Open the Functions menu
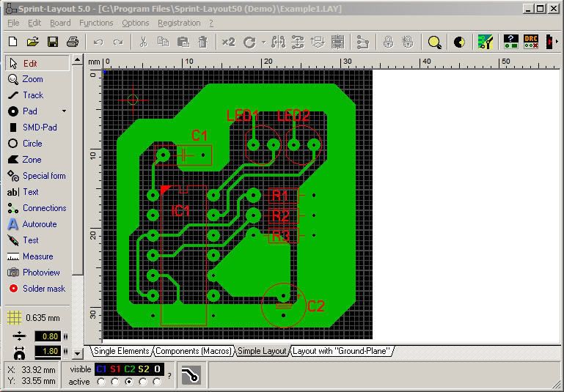This screenshot has height=392, width=564. pos(96,23)
